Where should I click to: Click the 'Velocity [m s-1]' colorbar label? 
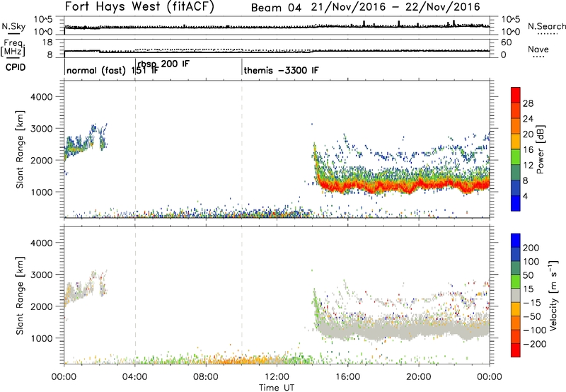[x=553, y=296]
